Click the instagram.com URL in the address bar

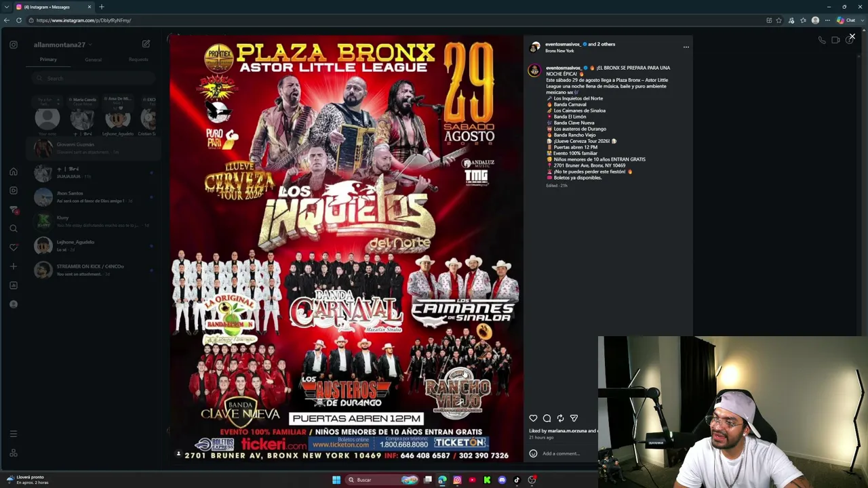point(83,20)
